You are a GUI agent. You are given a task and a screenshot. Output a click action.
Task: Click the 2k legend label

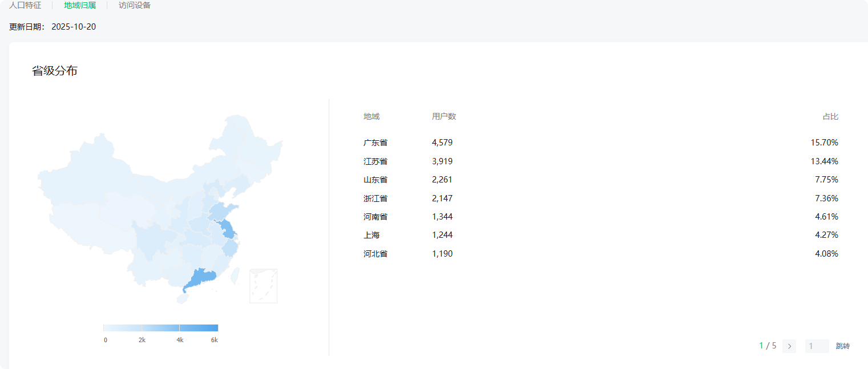142,340
